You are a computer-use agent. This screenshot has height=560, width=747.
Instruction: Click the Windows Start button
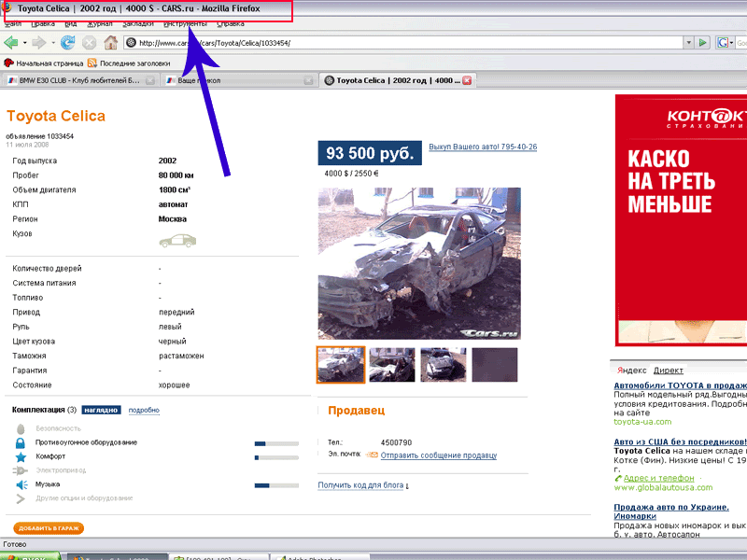(31, 556)
